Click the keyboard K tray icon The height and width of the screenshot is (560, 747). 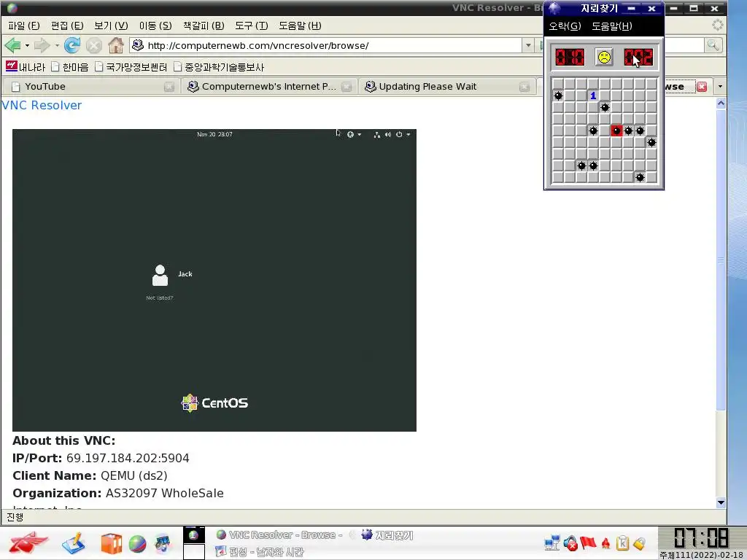click(622, 542)
